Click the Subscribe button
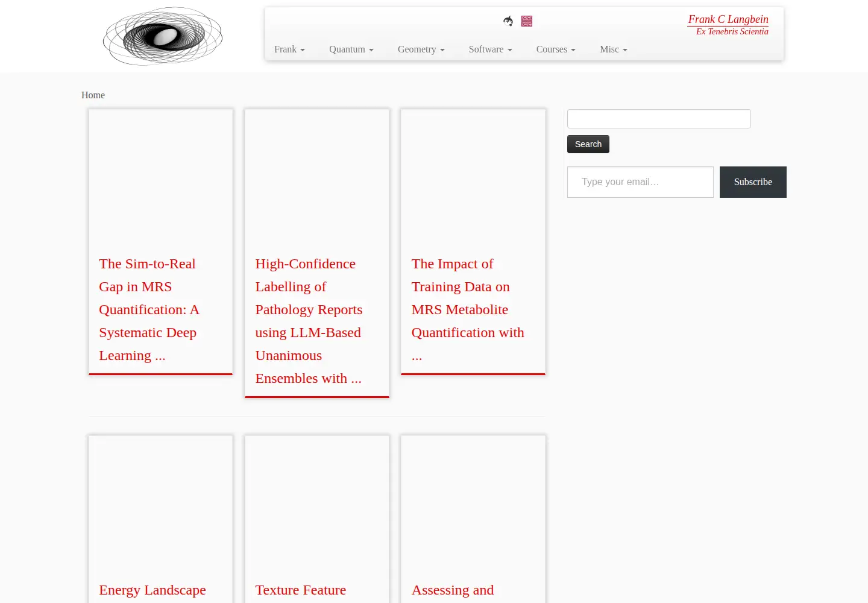 [753, 182]
